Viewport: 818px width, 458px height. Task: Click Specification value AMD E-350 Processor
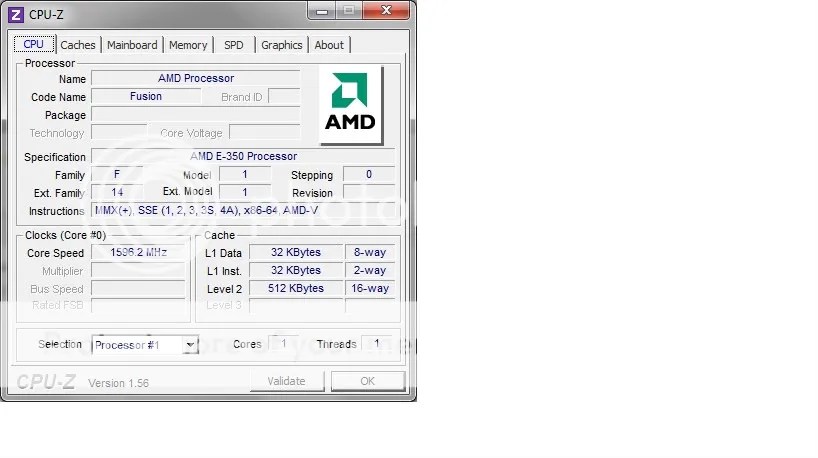click(243, 156)
